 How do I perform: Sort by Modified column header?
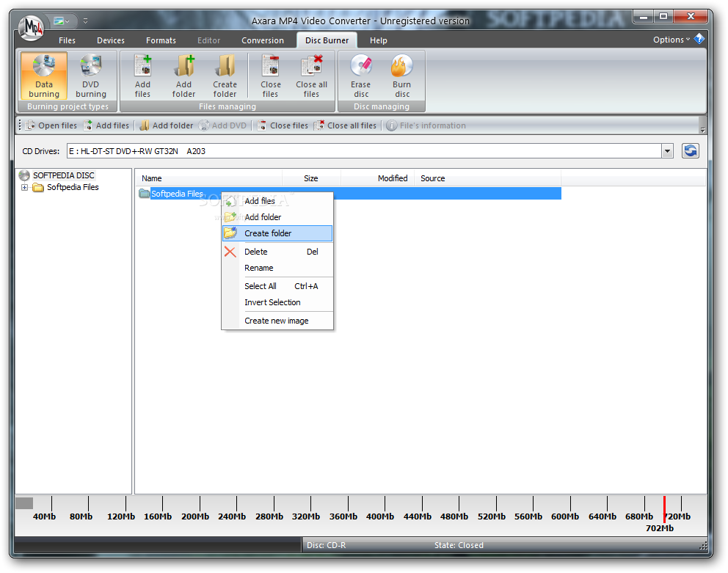(x=377, y=178)
